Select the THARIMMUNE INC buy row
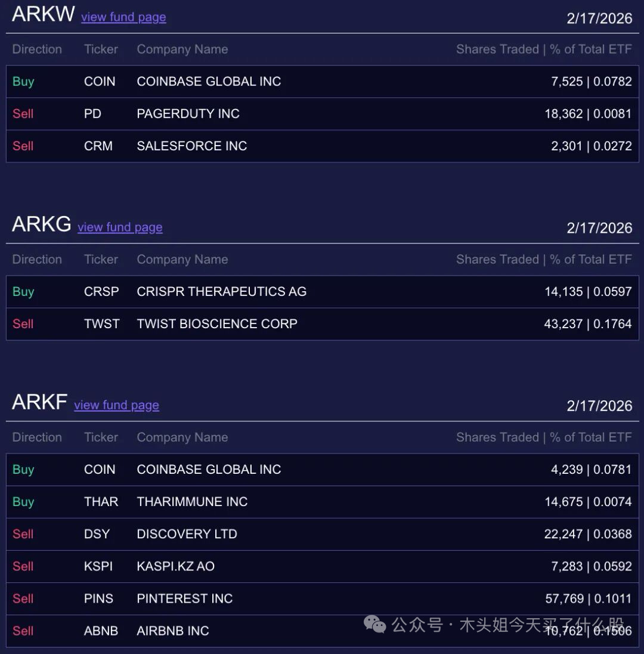Screen dimensions: 644x654 click(x=322, y=502)
